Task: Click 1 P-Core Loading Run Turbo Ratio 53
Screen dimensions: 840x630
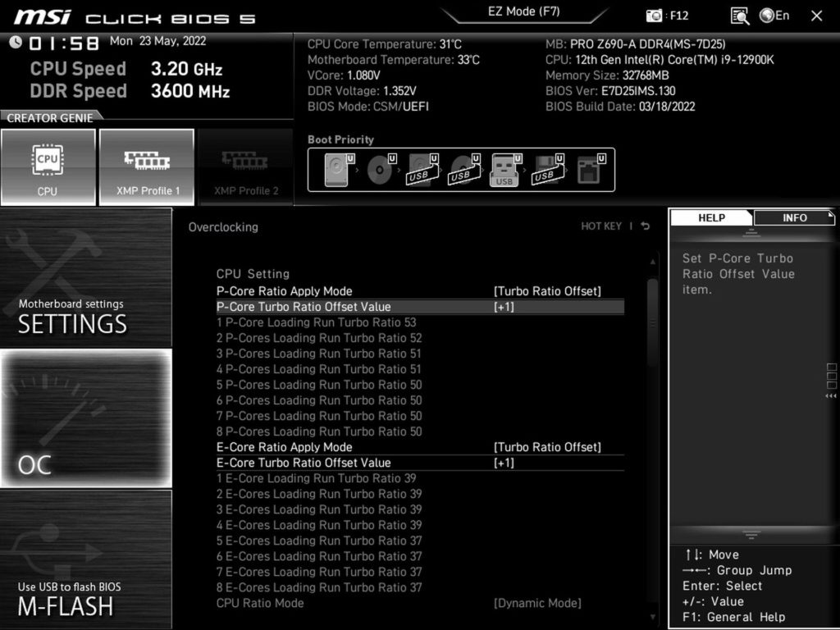Action: coord(316,322)
